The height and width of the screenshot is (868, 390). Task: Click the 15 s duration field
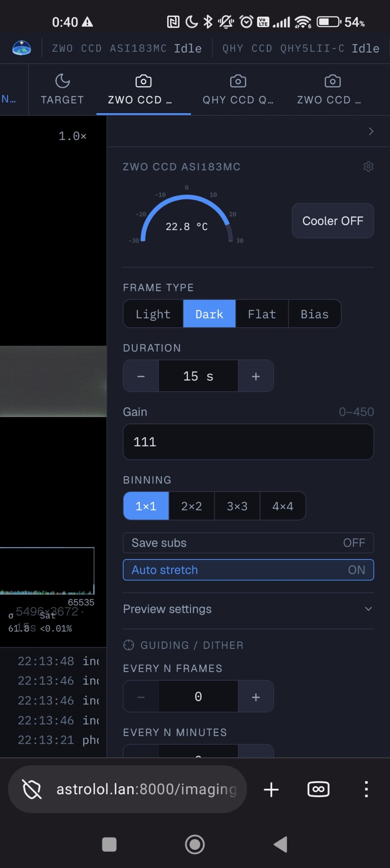coord(198,376)
